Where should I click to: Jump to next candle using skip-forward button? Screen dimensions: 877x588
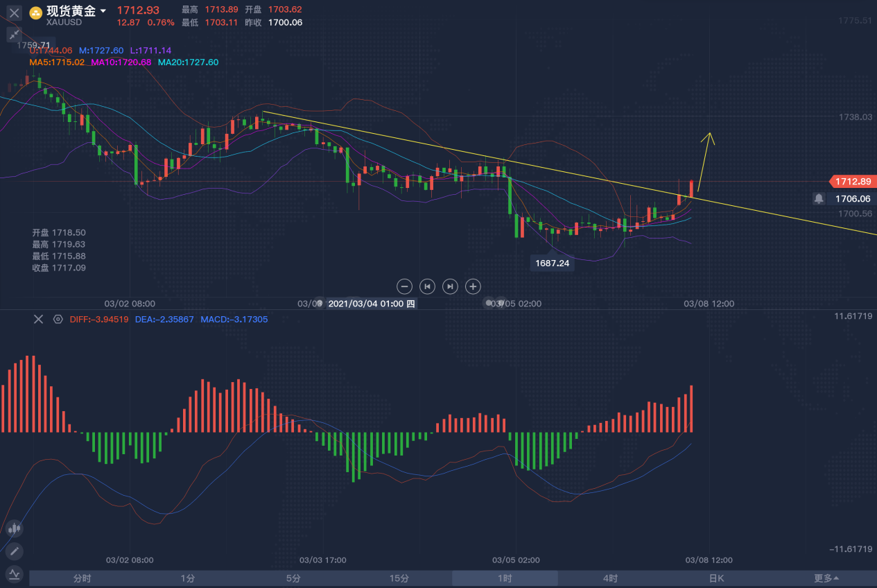pyautogui.click(x=450, y=286)
